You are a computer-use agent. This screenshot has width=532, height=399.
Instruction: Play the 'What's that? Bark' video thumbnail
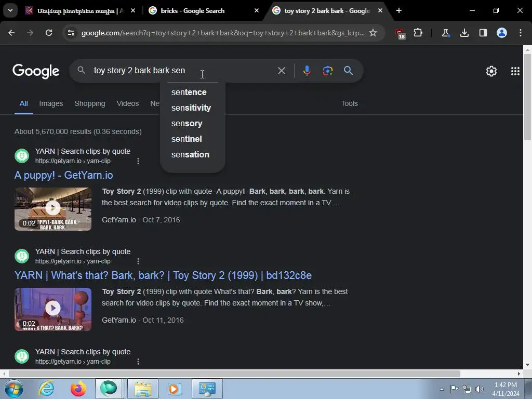[53, 309]
